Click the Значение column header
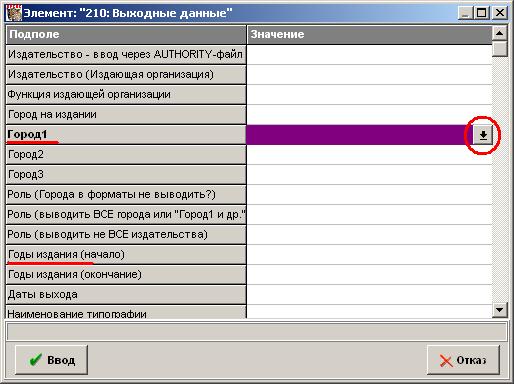The image size is (514, 384). tap(369, 34)
